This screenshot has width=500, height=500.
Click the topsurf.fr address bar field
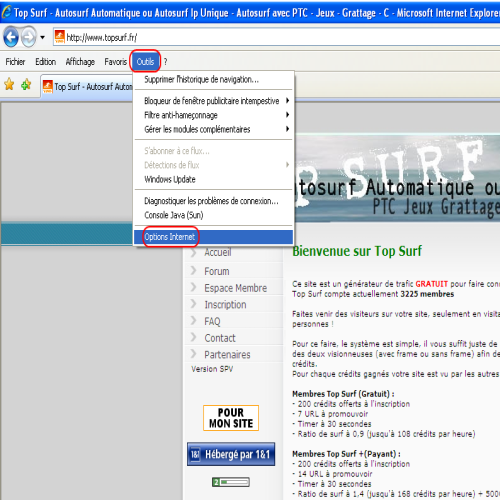coord(277,37)
